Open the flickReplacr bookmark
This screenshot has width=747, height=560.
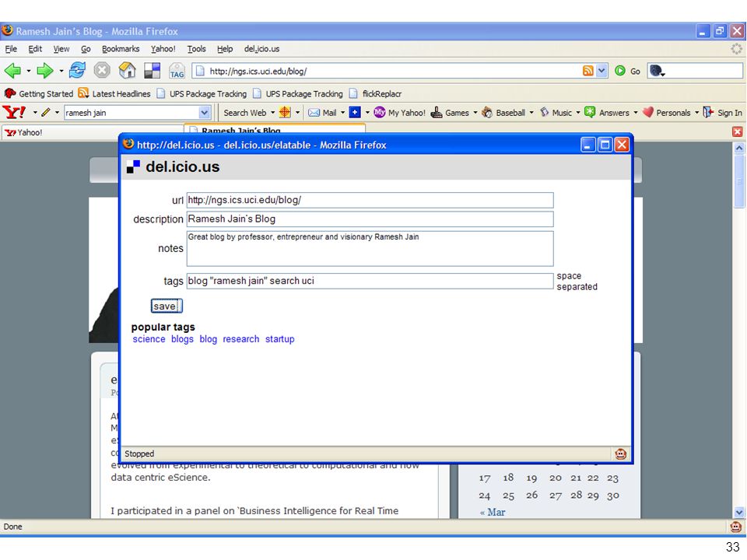tap(375, 93)
